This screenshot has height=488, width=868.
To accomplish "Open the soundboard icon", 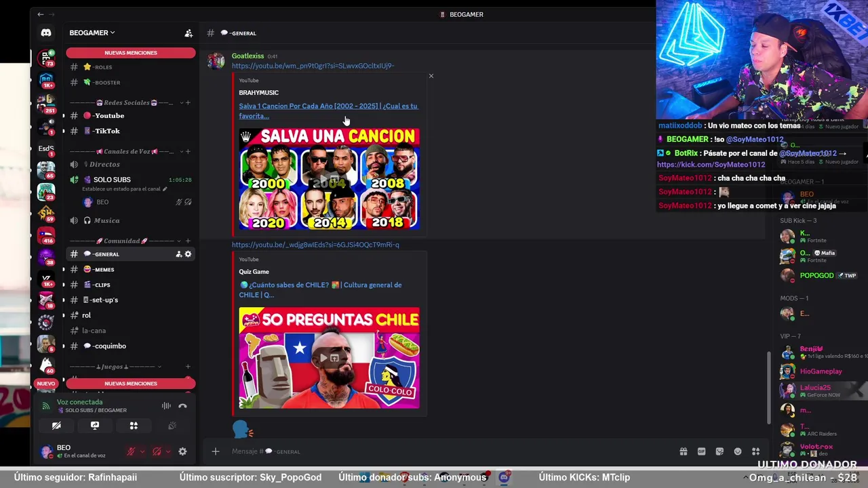I will click(x=172, y=426).
